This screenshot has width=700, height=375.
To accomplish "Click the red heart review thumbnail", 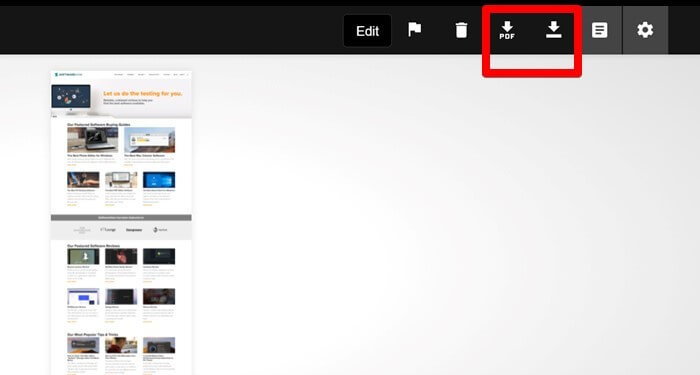I will click(121, 256).
